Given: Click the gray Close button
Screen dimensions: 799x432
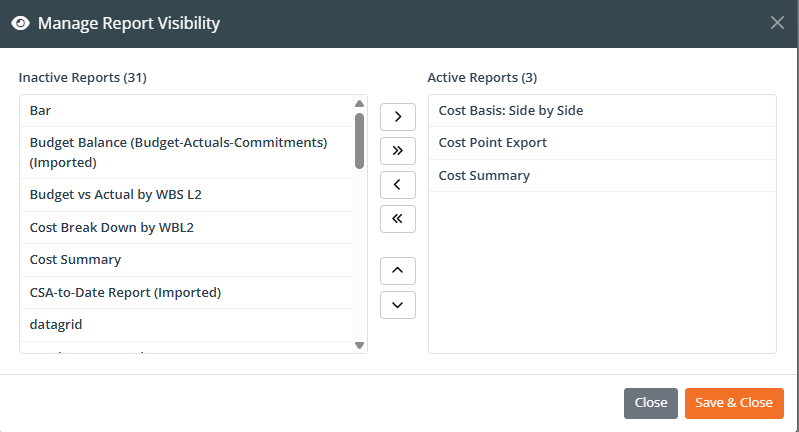Looking at the screenshot, I should pyautogui.click(x=651, y=403).
